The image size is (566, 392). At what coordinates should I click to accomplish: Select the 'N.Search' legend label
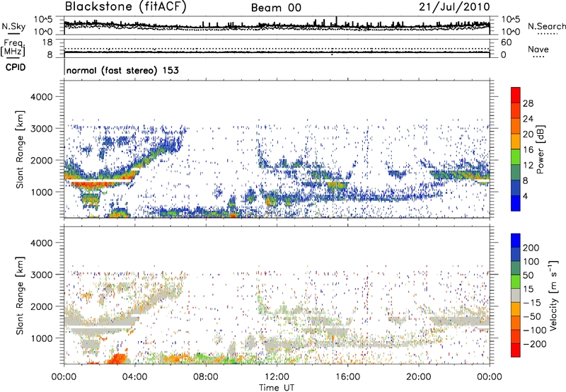point(546,26)
